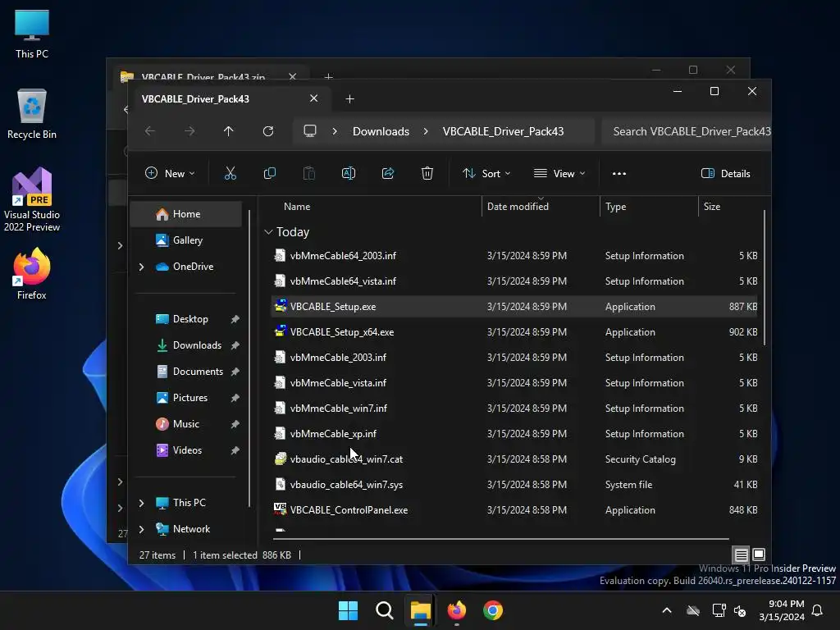Open Firefox from the taskbar
840x630 pixels.
tap(457, 610)
